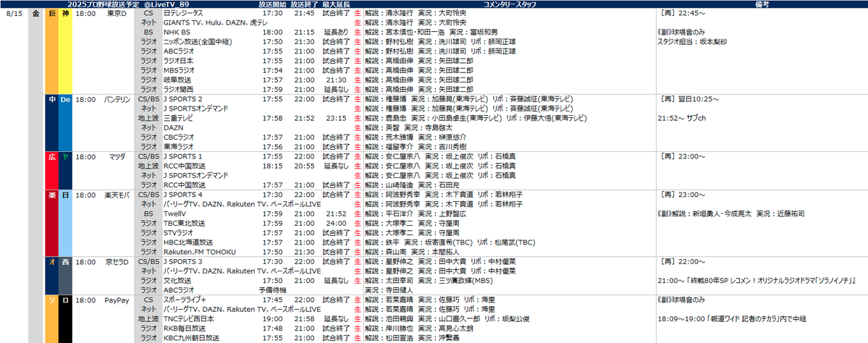Select 'ニッポン放送(全国中継)' cell
The height and width of the screenshot is (343, 868).
(197, 41)
